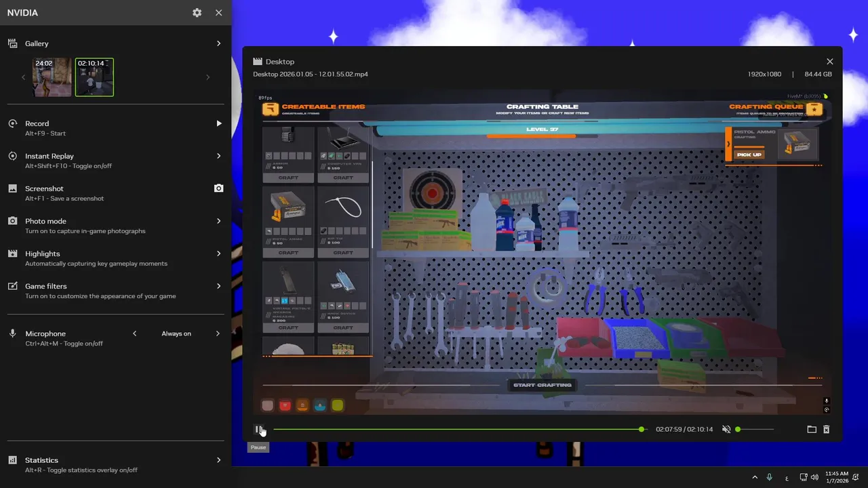Click the Pistol Ammo queue item thumbnail
This screenshot has height=488, width=868.
(x=797, y=143)
